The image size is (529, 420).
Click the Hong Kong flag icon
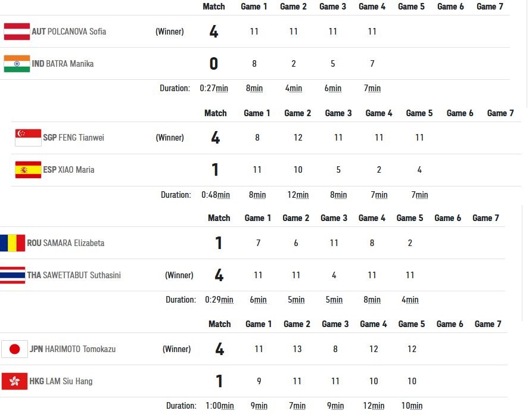tap(14, 381)
